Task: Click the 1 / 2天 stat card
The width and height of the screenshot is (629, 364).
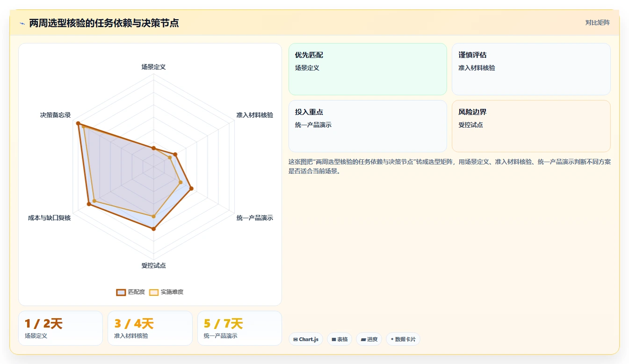Action: coord(60,328)
